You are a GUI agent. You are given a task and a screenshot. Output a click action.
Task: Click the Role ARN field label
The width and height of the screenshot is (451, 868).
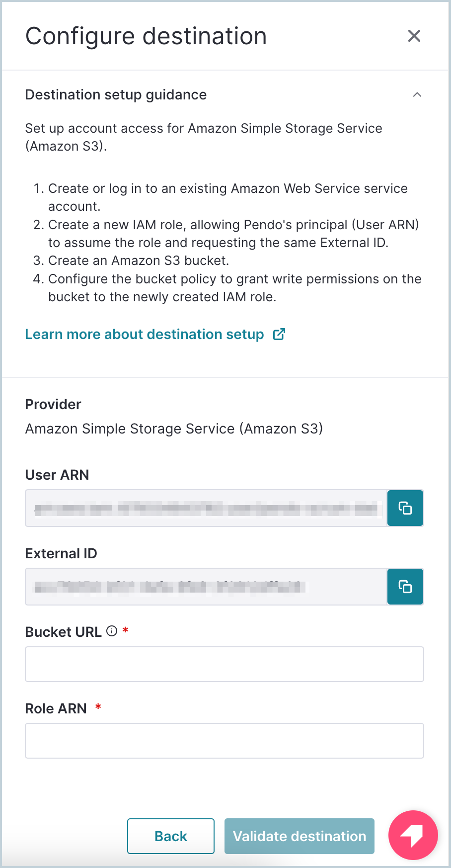56,708
